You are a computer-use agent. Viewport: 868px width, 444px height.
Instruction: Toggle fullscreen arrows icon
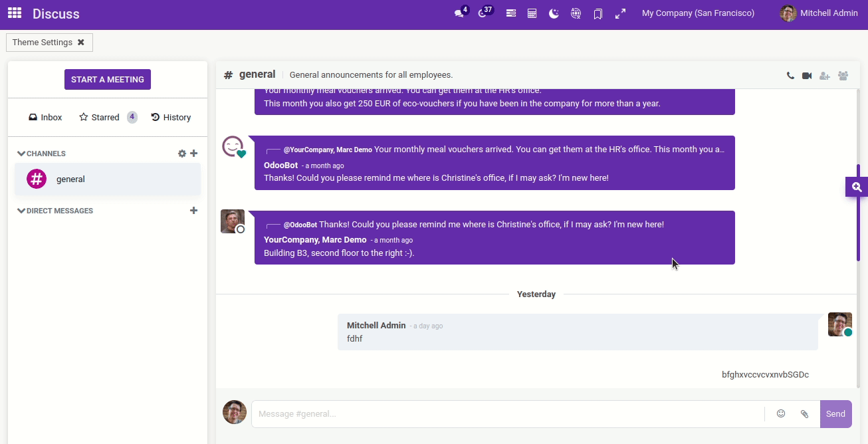click(620, 13)
